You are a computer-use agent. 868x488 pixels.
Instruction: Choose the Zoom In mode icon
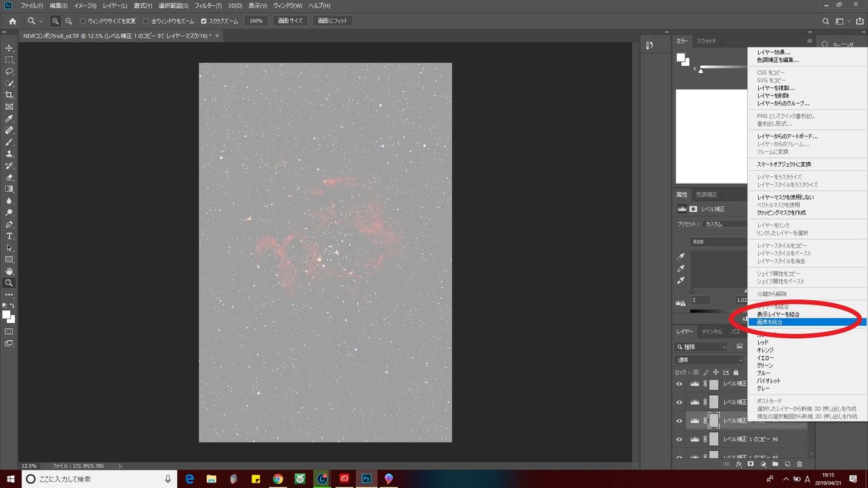(x=56, y=21)
